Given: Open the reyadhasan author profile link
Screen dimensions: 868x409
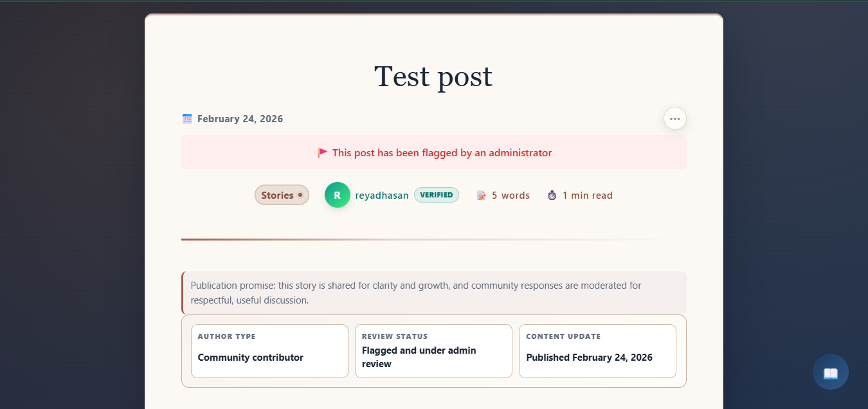Looking at the screenshot, I should 382,195.
